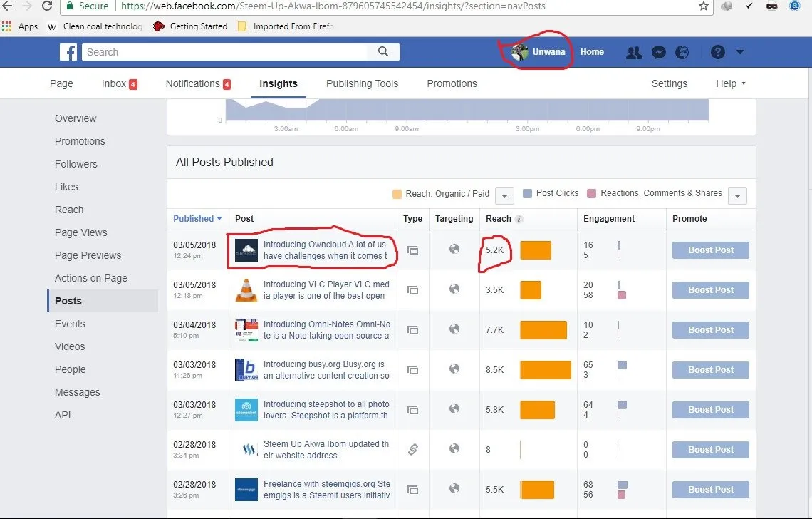
Task: Open the Introducing Omni-Notes post
Action: click(327, 330)
